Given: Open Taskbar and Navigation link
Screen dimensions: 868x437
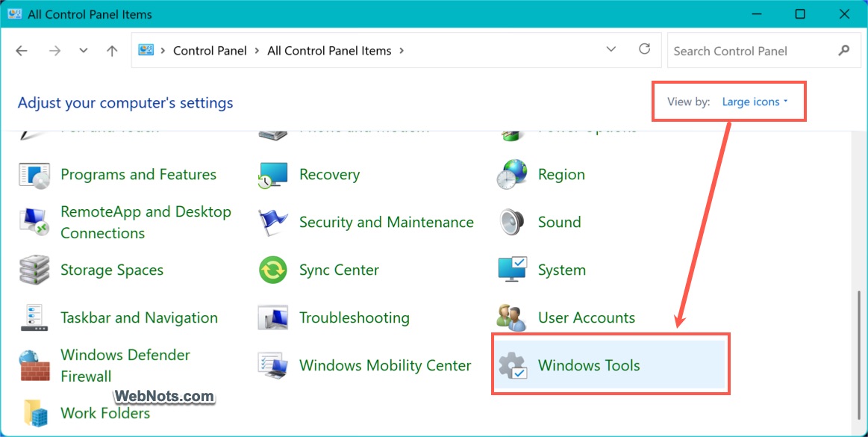Looking at the screenshot, I should point(139,317).
